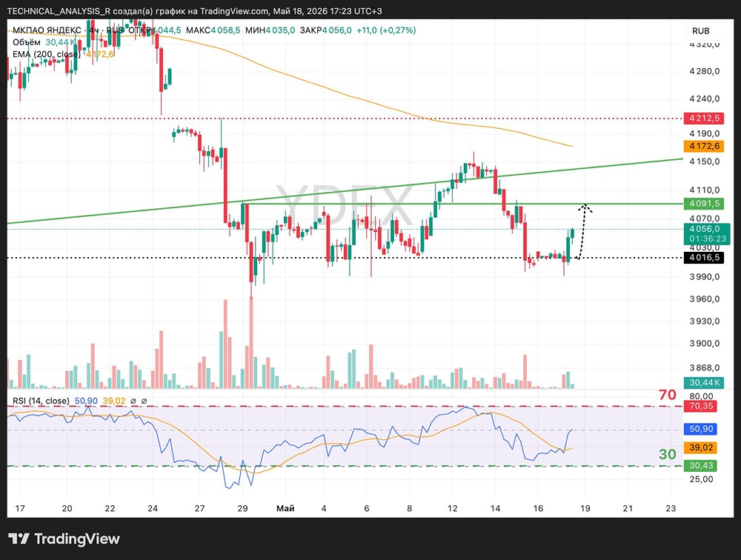
Task: Click the first ∅ symbol in the RSI legend
Action: [133, 401]
